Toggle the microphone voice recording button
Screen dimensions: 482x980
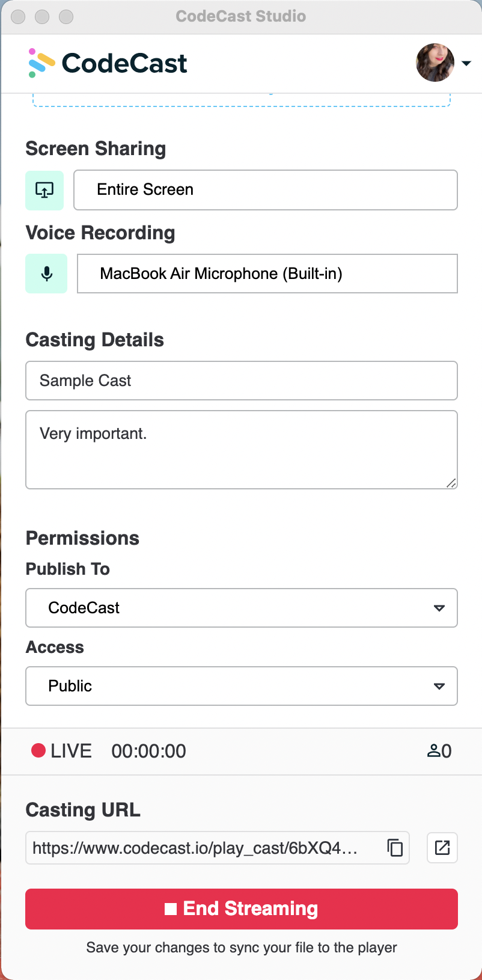tap(46, 274)
